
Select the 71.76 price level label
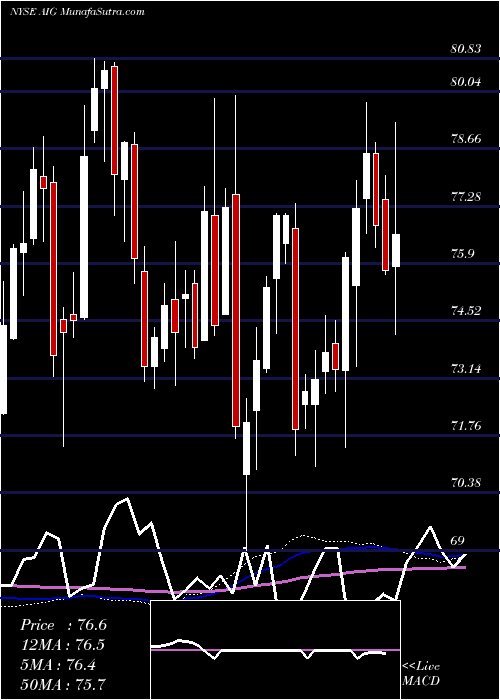click(x=466, y=426)
